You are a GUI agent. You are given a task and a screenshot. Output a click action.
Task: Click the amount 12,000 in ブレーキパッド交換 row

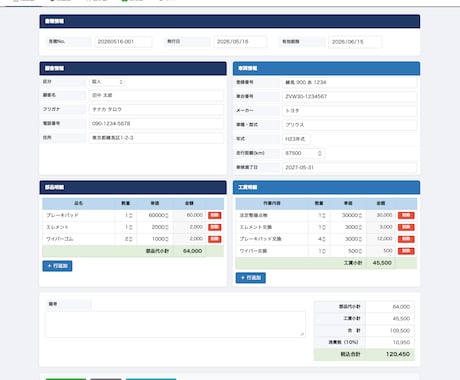pyautogui.click(x=384, y=239)
